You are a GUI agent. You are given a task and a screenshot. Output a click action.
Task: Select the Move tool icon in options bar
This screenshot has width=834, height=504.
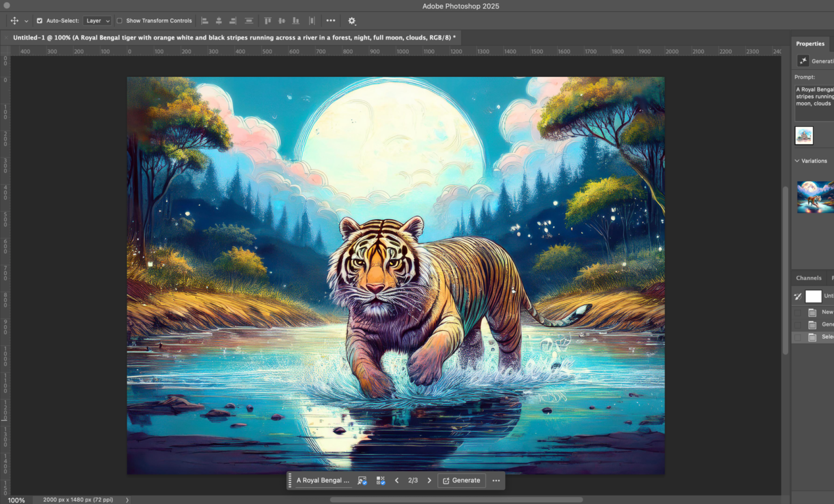[x=14, y=21]
